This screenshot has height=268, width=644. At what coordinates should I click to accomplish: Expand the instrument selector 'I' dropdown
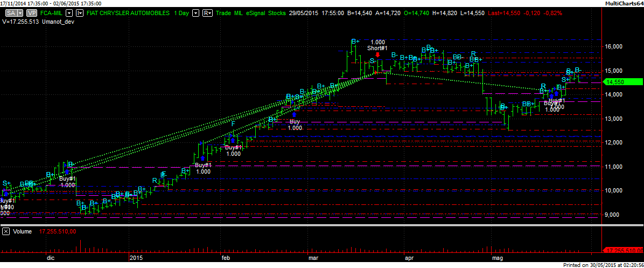pos(79,12)
